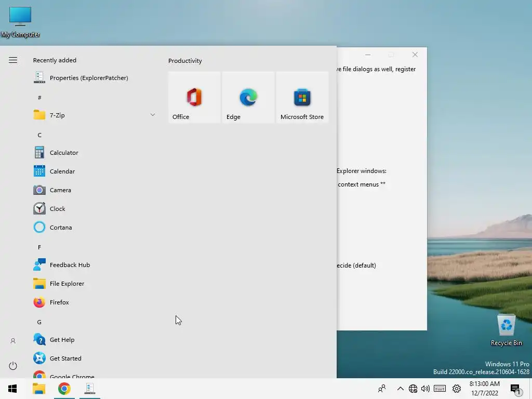Close the ExplorerPatcher Properties window
Image resolution: width=532 pixels, height=399 pixels.
click(415, 55)
